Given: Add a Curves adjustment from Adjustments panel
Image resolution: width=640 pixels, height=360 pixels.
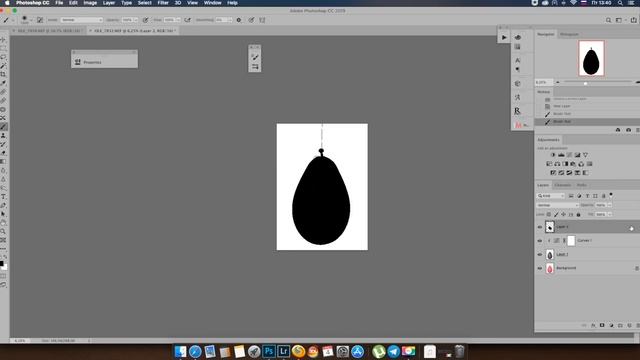Looking at the screenshot, I should point(569,155).
